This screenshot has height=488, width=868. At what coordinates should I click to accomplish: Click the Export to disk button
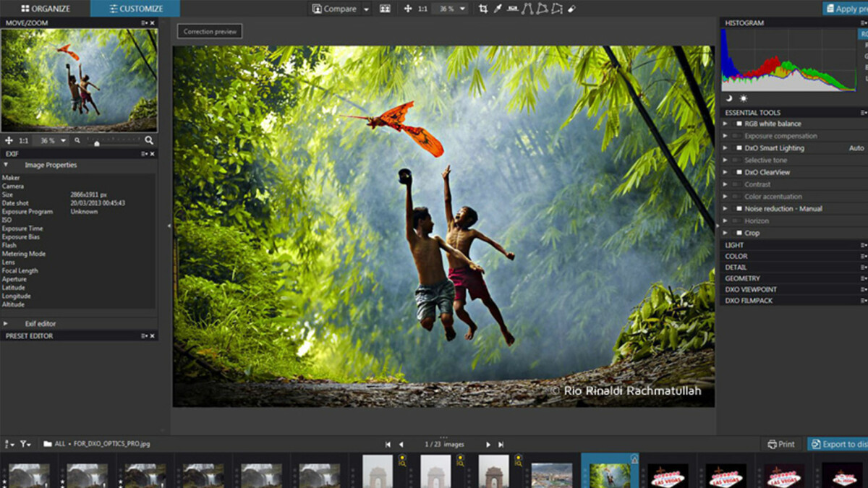[x=839, y=444]
